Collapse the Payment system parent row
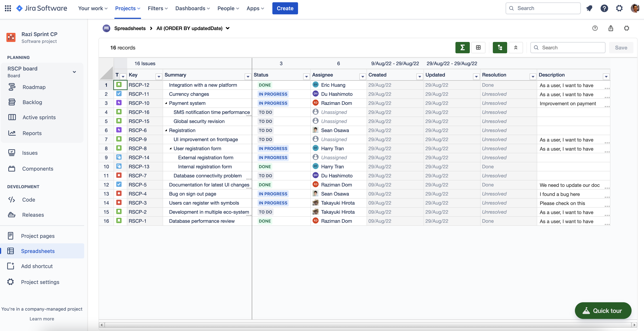The image size is (644, 331). [166, 103]
